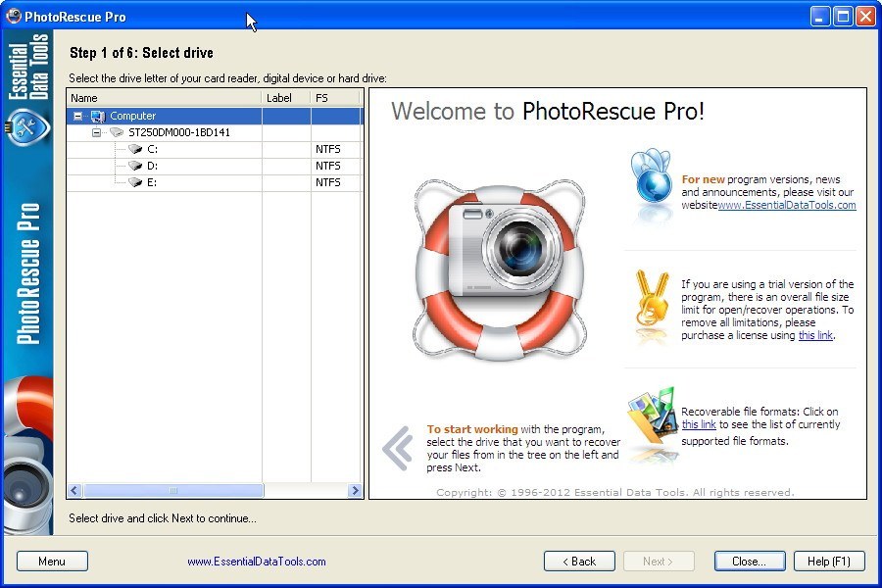
Task: Click the globe news icon
Action: coord(652,177)
